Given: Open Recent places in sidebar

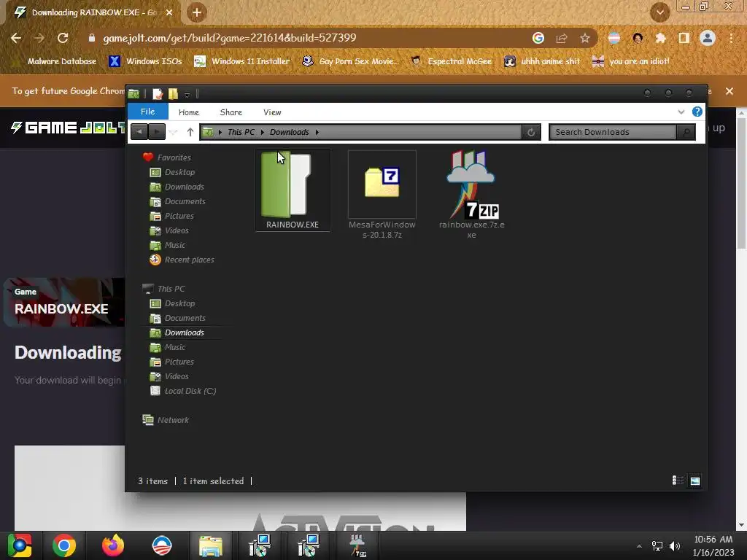Looking at the screenshot, I should [182, 260].
